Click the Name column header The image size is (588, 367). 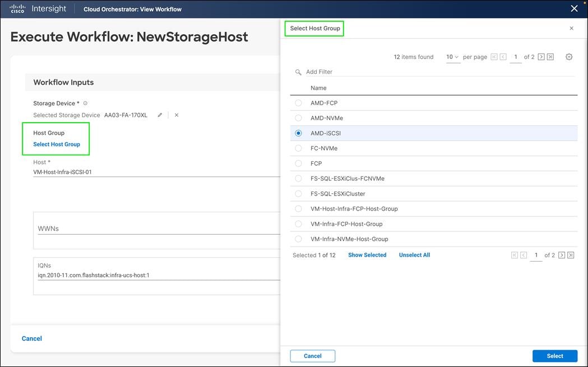coord(318,88)
